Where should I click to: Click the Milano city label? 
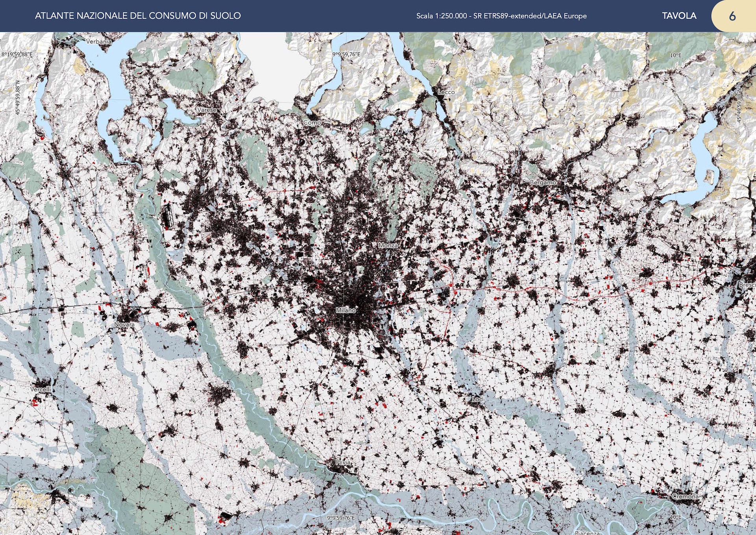(346, 310)
